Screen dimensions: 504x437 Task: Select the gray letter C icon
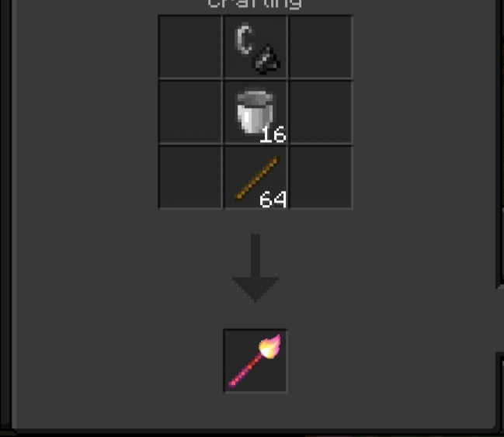pyautogui.click(x=244, y=39)
